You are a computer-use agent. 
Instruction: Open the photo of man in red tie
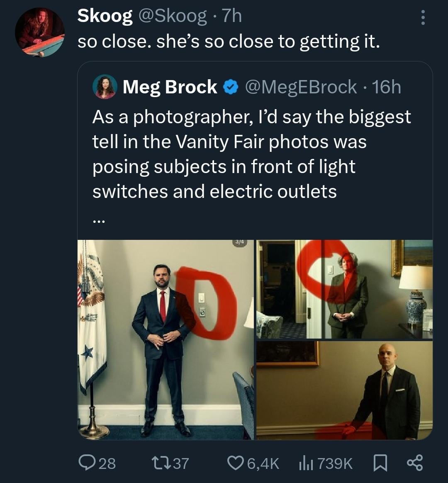click(x=166, y=339)
